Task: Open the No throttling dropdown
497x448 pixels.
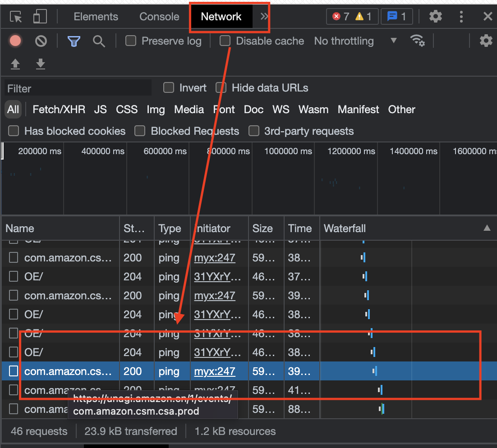Action: point(355,41)
